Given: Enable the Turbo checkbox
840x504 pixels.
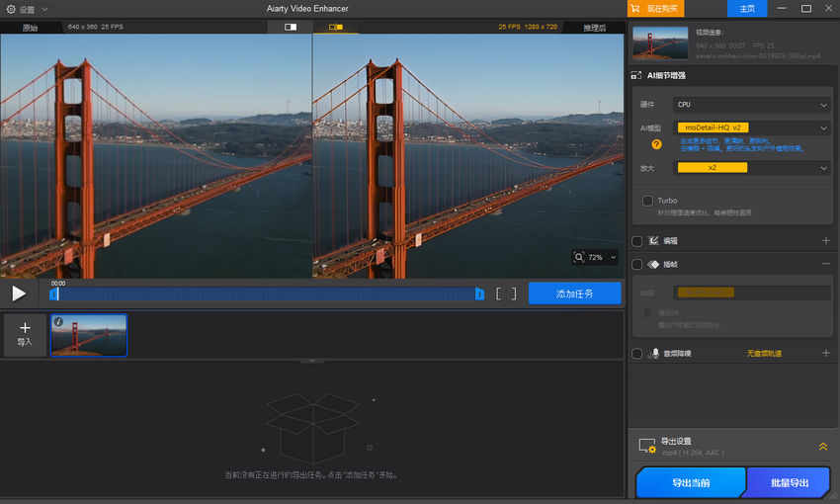Looking at the screenshot, I should pos(647,201).
